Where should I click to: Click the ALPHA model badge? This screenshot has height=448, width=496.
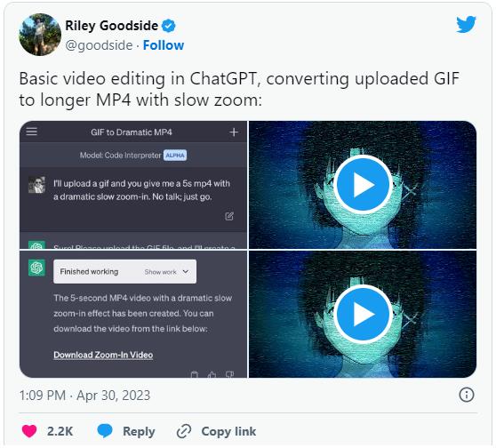pyautogui.click(x=175, y=156)
